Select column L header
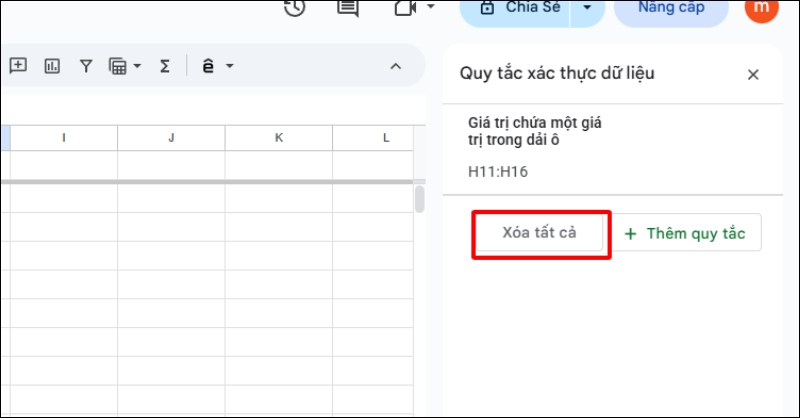Image resolution: width=800 pixels, height=418 pixels. point(373,138)
